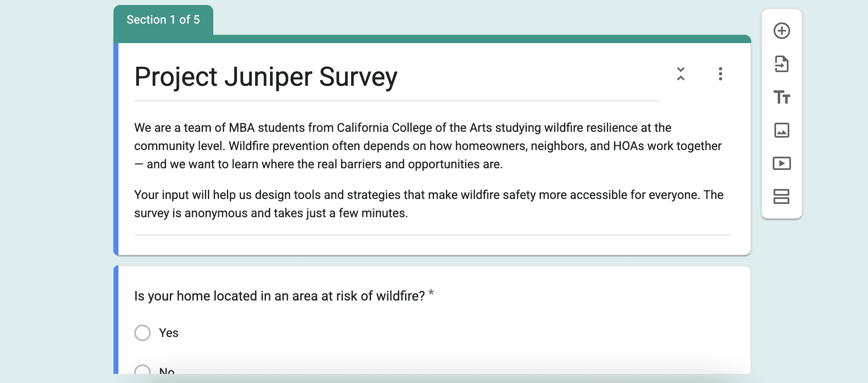
Task: Click the No option label text
Action: [x=167, y=370]
